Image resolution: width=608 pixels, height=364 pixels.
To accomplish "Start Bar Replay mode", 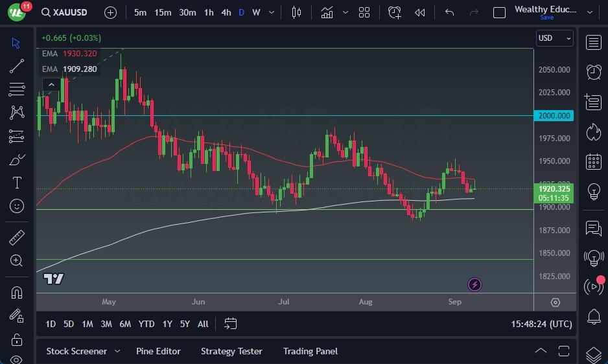I will tap(420, 12).
